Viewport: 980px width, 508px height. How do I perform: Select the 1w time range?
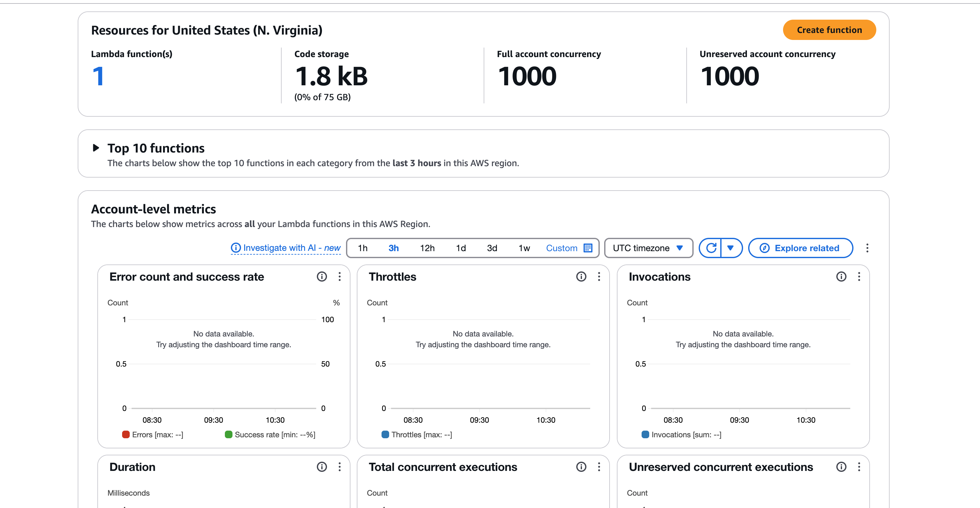click(x=524, y=248)
